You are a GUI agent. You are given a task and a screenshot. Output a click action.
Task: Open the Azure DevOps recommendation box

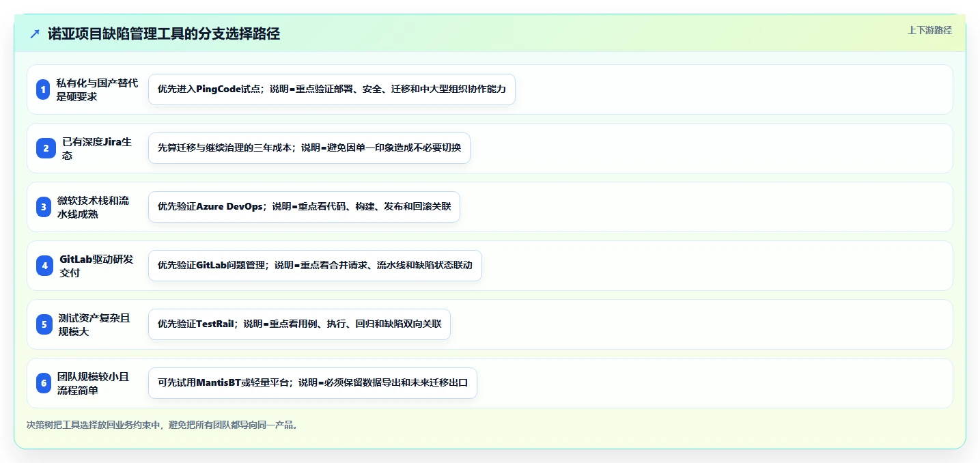pyautogui.click(x=304, y=207)
